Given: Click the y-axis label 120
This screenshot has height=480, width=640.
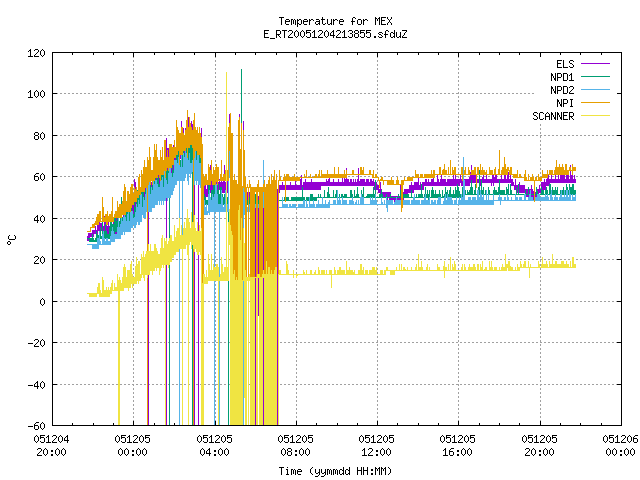Looking at the screenshot, I should tap(36, 53).
